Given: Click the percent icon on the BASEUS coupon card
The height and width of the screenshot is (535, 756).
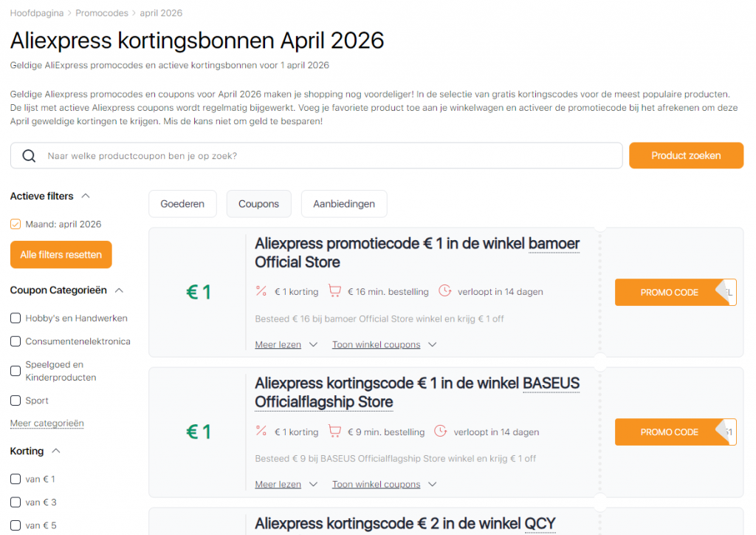Looking at the screenshot, I should click(x=261, y=432).
